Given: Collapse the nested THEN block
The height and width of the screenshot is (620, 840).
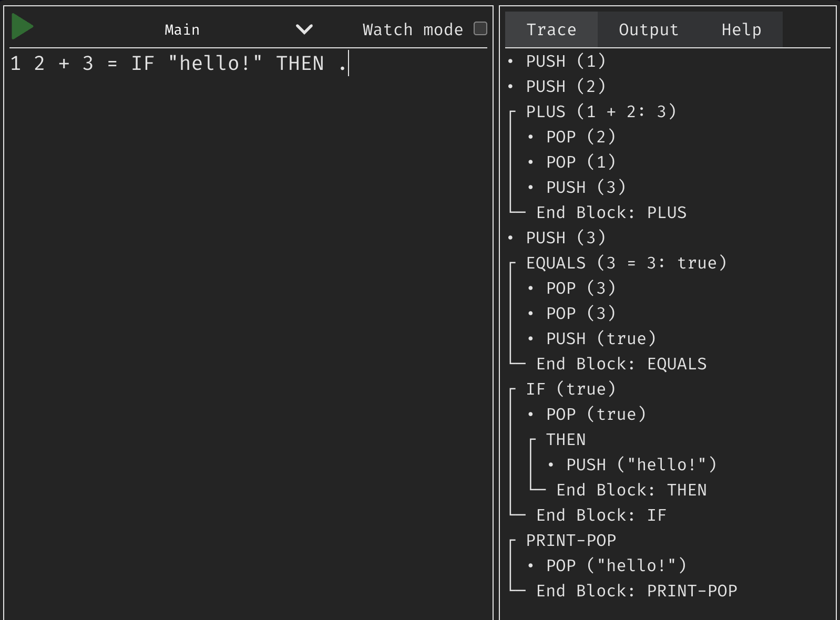Looking at the screenshot, I should (x=566, y=439).
